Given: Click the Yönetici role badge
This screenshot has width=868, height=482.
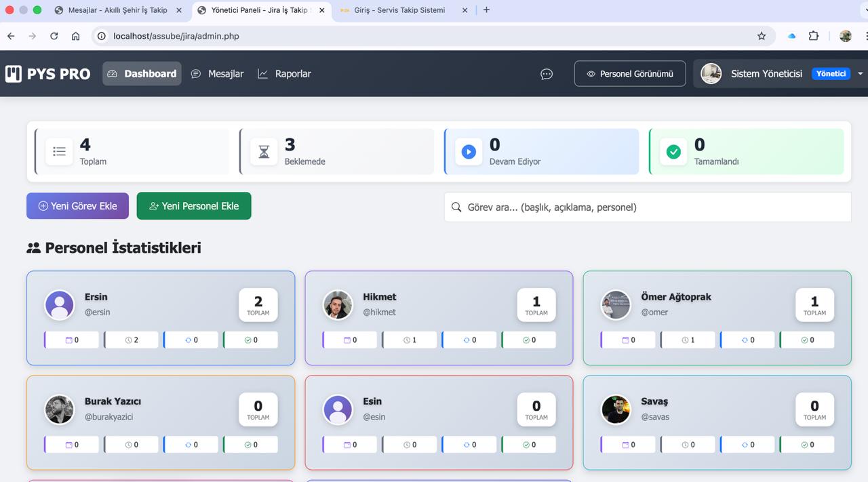Looking at the screenshot, I should pos(830,73).
